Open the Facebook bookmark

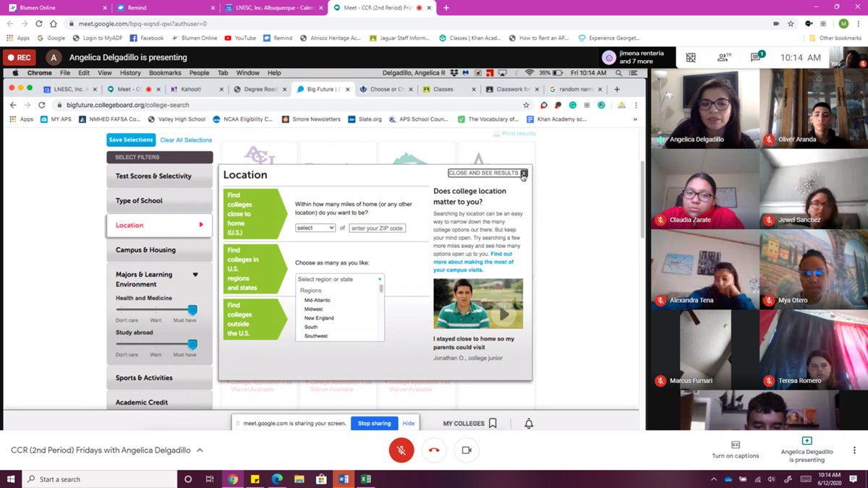pyautogui.click(x=147, y=38)
